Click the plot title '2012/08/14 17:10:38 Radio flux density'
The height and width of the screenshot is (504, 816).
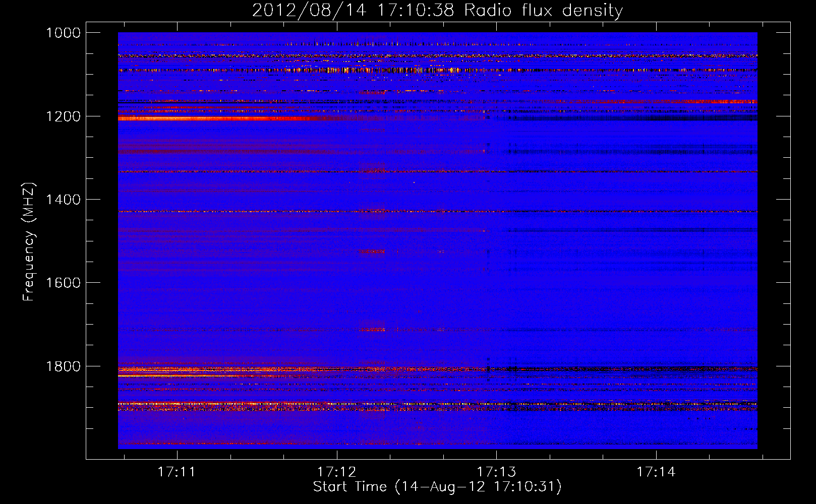pyautogui.click(x=437, y=10)
